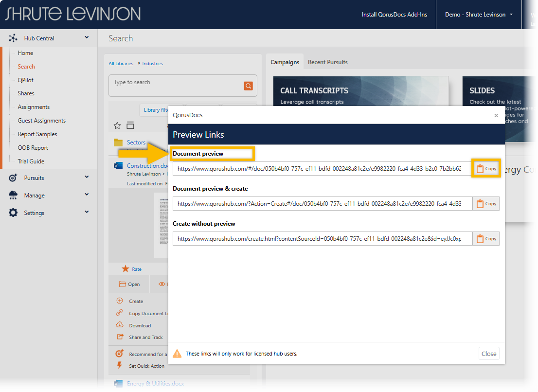The height and width of the screenshot is (392, 538).
Task: Click the Hub Central network icon
Action: point(13,38)
